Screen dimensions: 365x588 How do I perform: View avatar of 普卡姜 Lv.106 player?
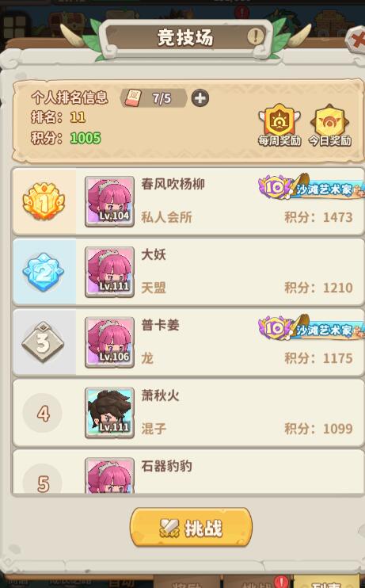tap(109, 342)
